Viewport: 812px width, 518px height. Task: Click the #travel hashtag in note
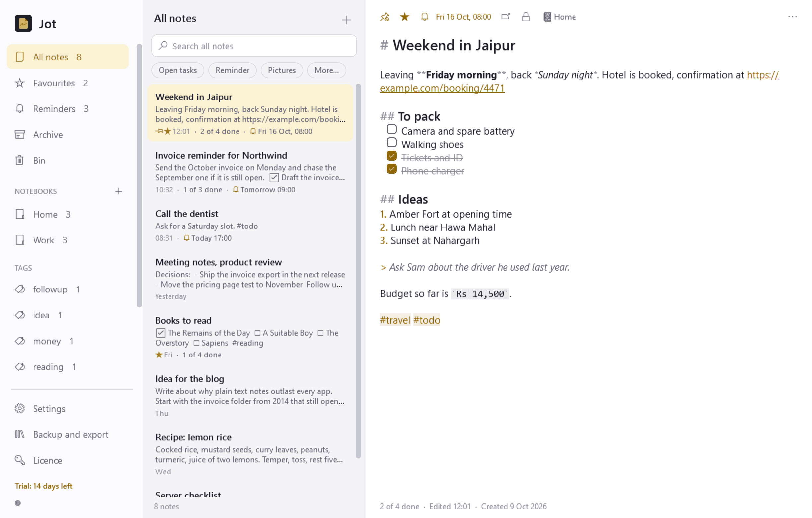click(395, 320)
